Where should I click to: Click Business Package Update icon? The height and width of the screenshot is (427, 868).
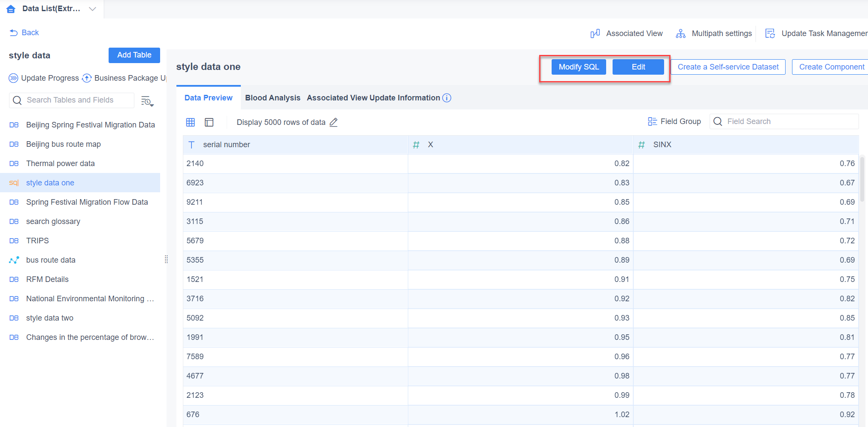[x=87, y=78]
